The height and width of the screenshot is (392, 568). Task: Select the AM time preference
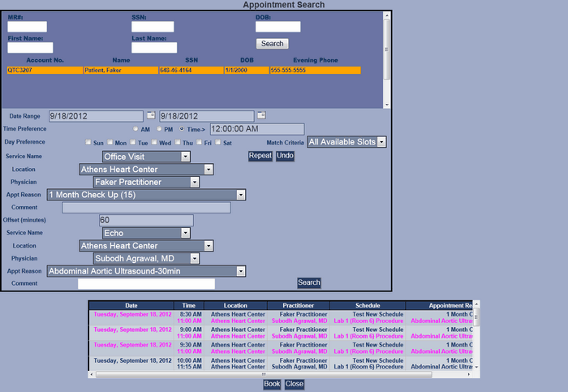[136, 129]
